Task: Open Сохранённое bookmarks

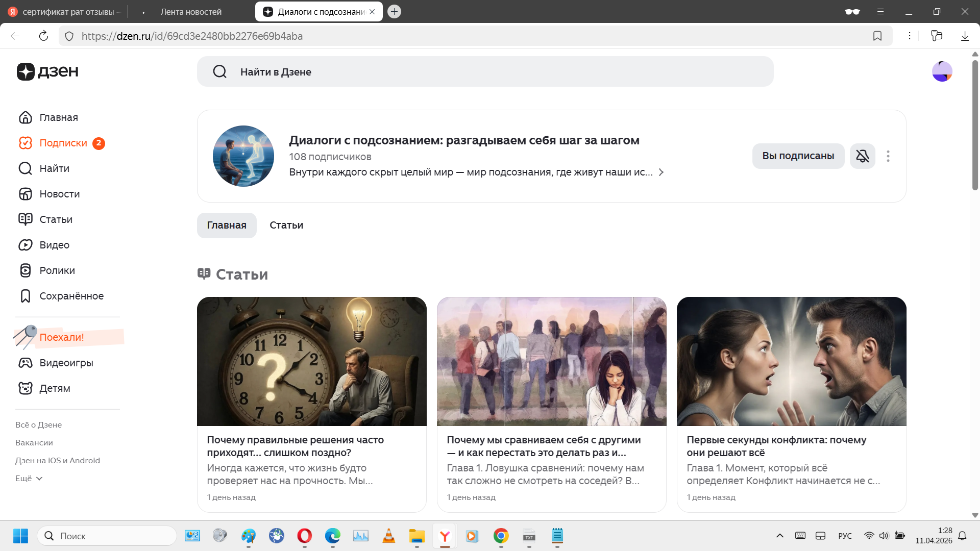Action: 71,296
